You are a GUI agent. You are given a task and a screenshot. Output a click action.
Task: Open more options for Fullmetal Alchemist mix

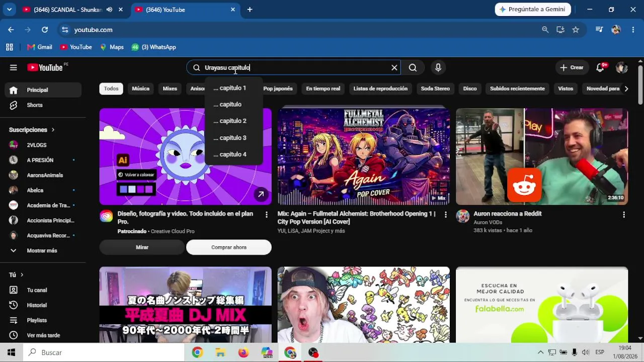pyautogui.click(x=445, y=215)
